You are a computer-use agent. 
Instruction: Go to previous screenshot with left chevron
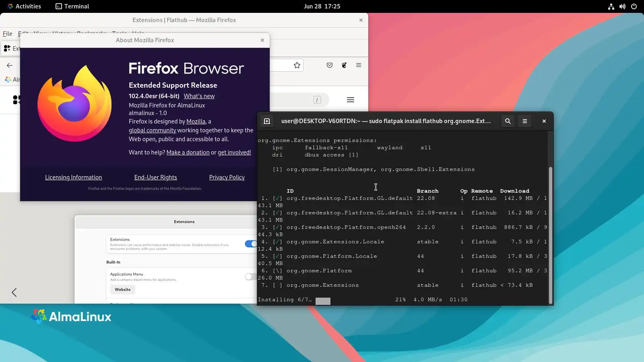click(14, 292)
